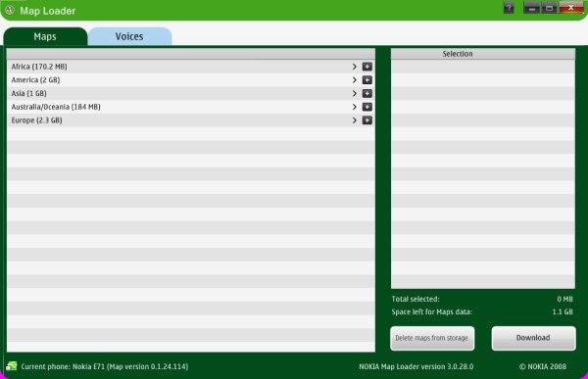Click the 1.1 GB space value
588x379 pixels.
click(x=563, y=311)
